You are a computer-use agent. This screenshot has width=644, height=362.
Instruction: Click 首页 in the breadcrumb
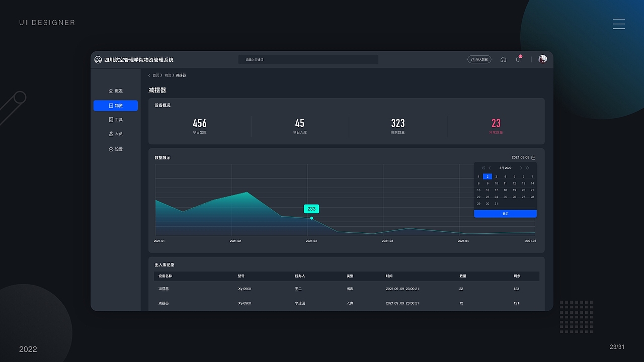(156, 75)
